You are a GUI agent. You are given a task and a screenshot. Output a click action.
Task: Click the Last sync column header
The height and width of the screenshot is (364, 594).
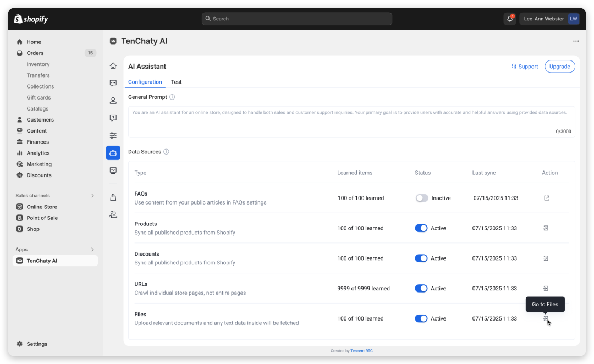[x=484, y=173]
